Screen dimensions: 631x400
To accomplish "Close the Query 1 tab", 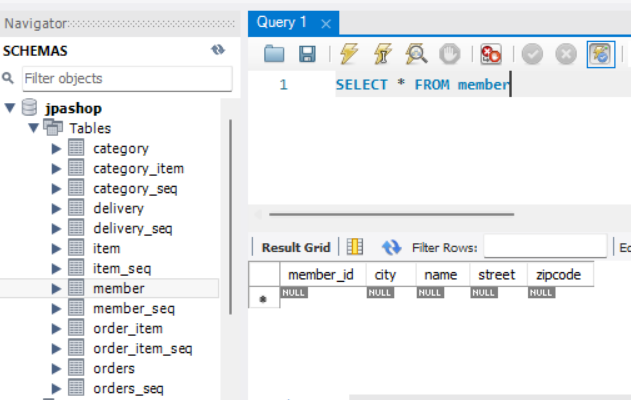I will coord(325,23).
